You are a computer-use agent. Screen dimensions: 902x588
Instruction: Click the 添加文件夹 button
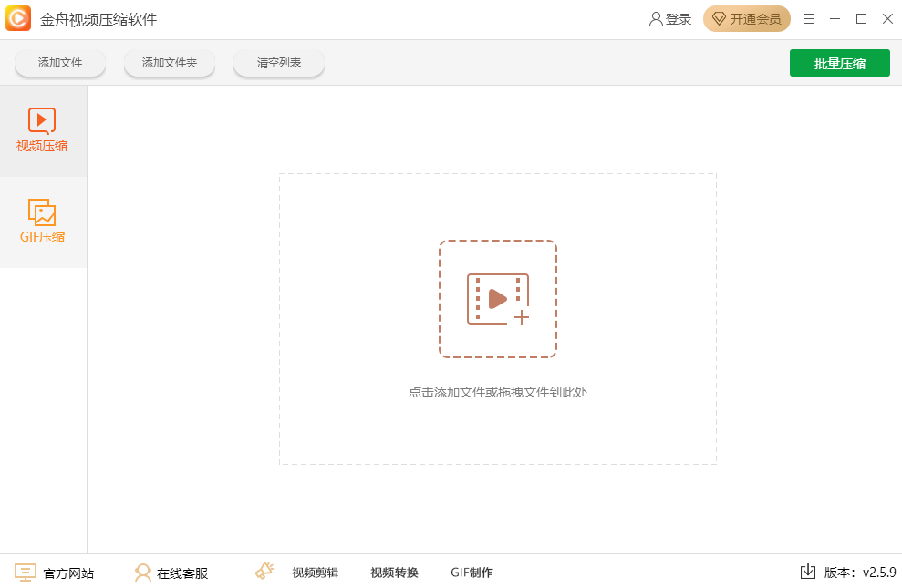point(170,63)
